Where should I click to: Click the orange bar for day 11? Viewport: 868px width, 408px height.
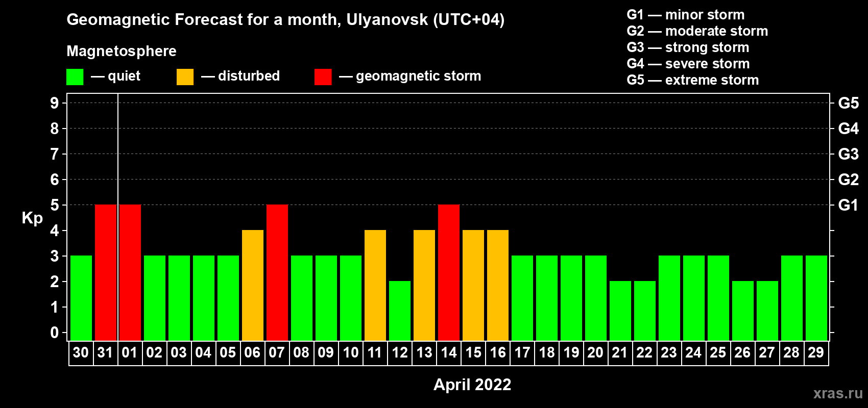point(375,286)
